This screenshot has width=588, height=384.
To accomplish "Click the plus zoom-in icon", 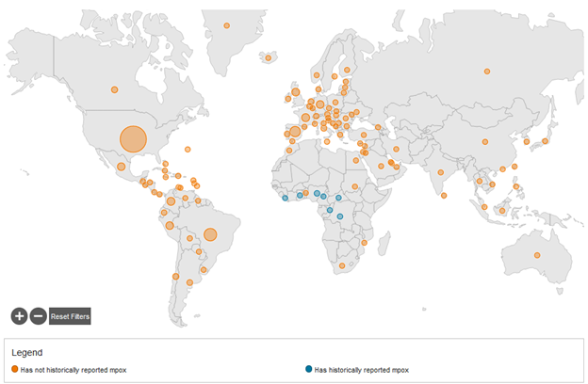I will pyautogui.click(x=19, y=316).
